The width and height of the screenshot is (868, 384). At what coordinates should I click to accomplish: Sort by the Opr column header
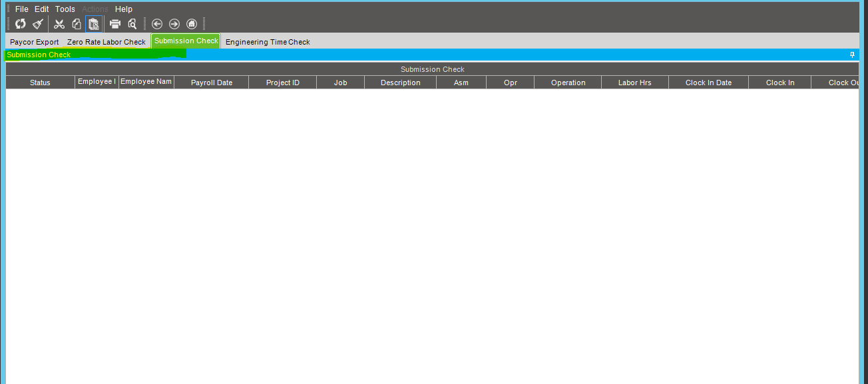coord(511,83)
